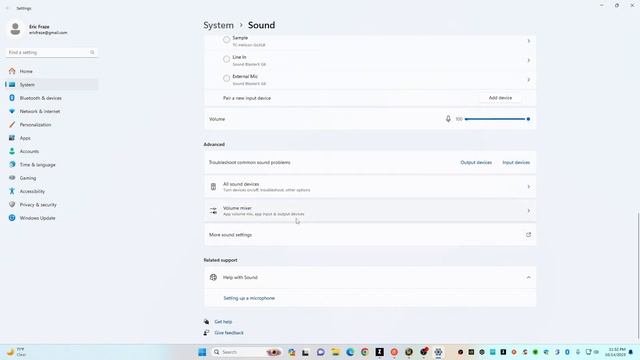Viewport: 640px width, 360px height.
Task: Open Google Chrome from the taskbar
Action: 364,352
